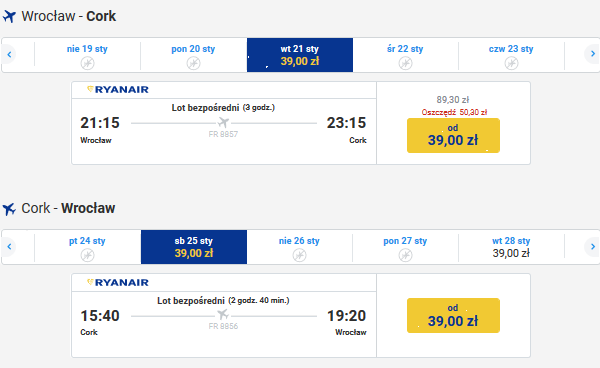Viewport: 600px width, 368px height.
Task: Show earlier outbound dates with left arrow
Action: point(9,54)
